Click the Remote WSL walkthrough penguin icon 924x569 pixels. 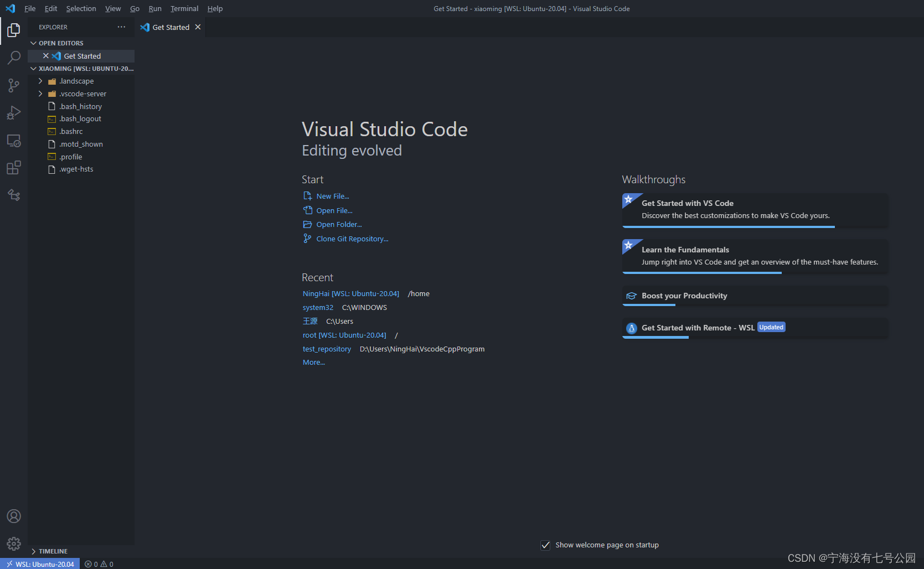631,328
